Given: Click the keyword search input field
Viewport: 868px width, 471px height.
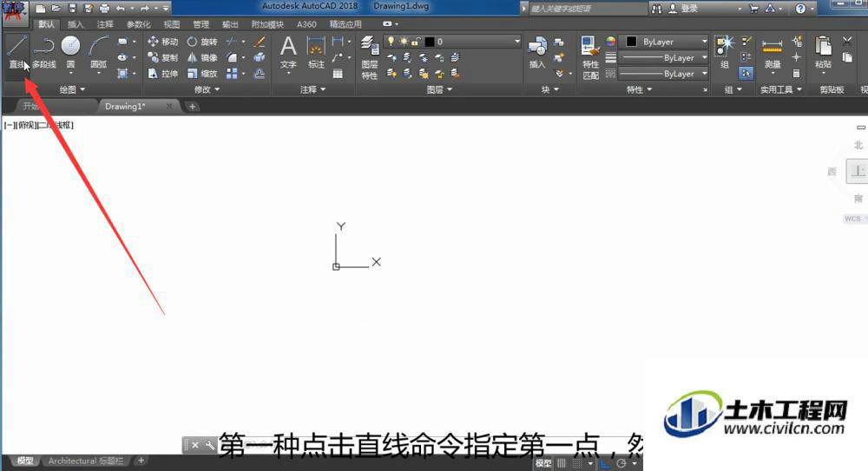Looking at the screenshot, I should [x=588, y=9].
